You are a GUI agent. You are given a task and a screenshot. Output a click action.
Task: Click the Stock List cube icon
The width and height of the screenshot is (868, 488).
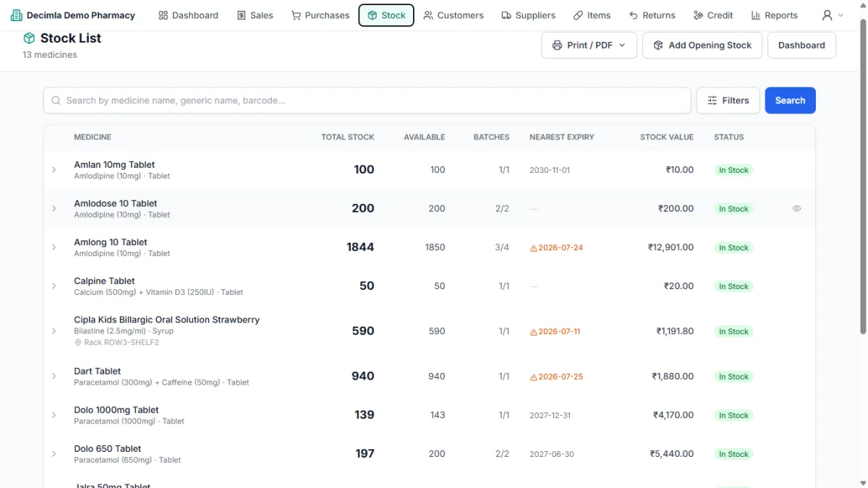click(29, 38)
